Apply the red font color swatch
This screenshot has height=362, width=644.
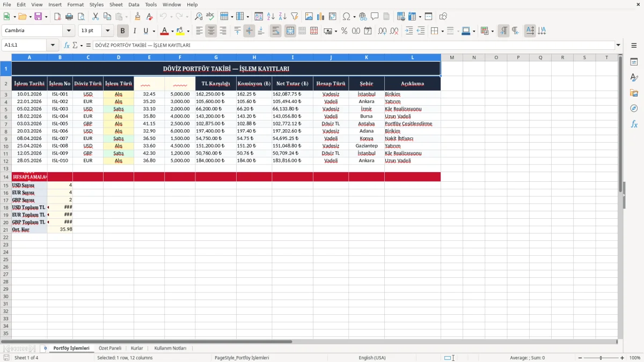tap(165, 31)
